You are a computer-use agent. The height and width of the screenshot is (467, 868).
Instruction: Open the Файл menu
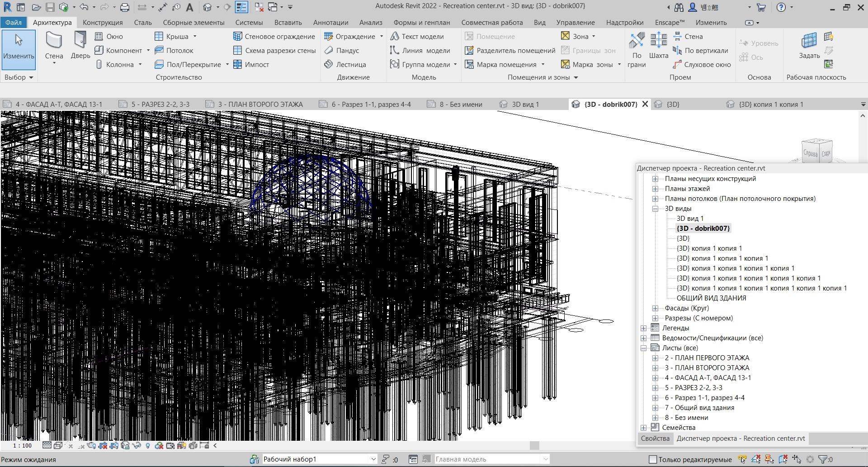14,22
